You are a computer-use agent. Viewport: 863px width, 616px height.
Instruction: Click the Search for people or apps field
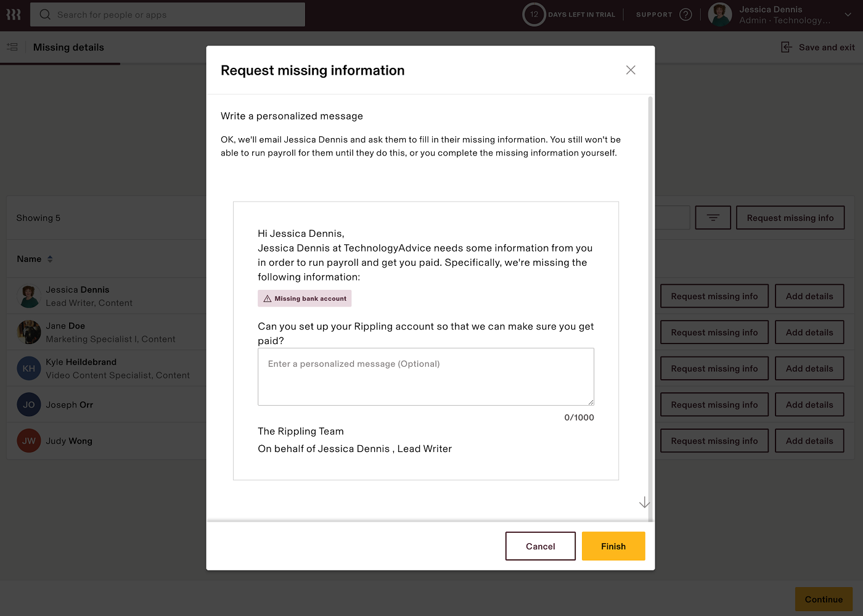point(168,14)
